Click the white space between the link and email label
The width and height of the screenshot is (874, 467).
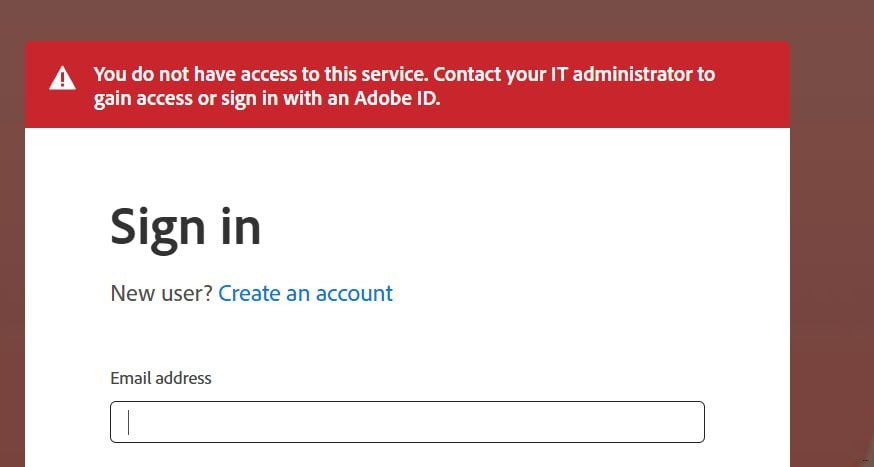(400, 338)
